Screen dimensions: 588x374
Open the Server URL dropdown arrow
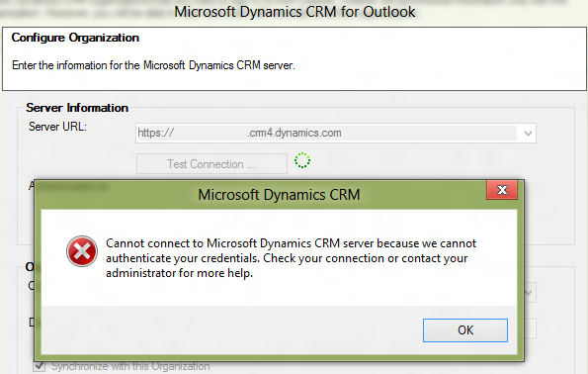(x=528, y=134)
